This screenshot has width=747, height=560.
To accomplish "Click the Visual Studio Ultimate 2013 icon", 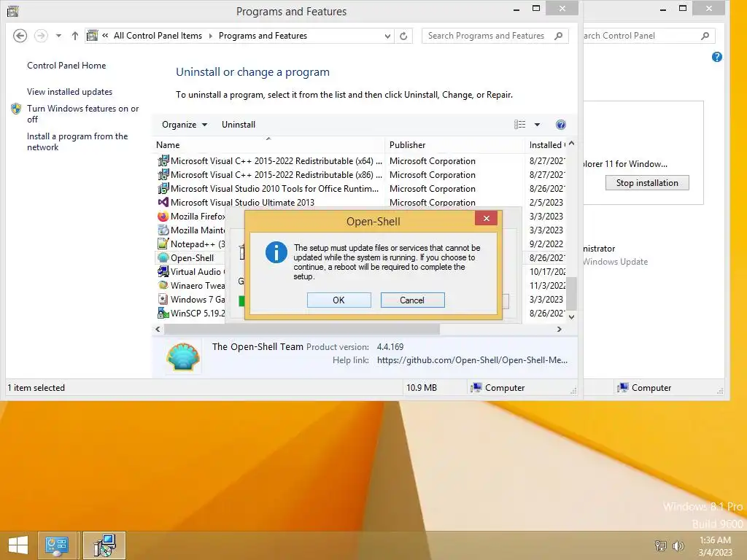I will coord(163,203).
